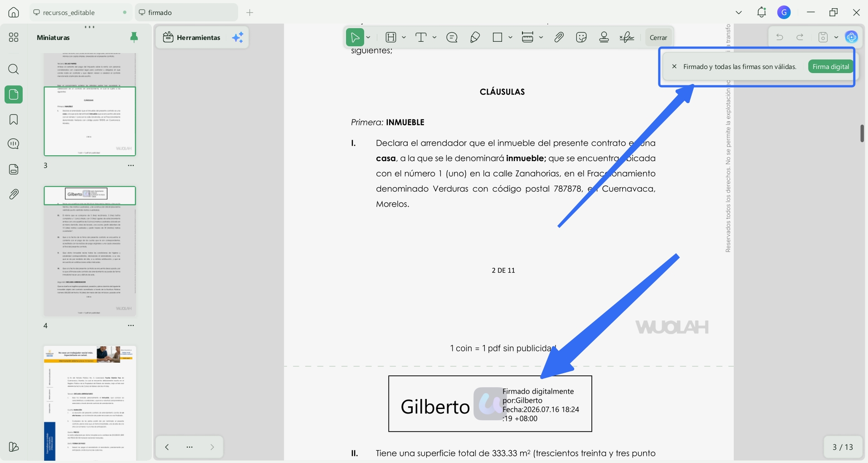Viewport: 868px width, 463px height.
Task: Expand the rectangle shape dropdown arrow
Action: click(510, 37)
